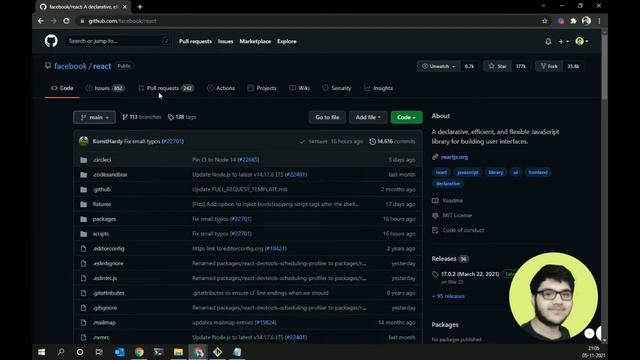Screen dimensions: 640x360
Task: Open the Chrome profile avatar
Action: point(586,21)
